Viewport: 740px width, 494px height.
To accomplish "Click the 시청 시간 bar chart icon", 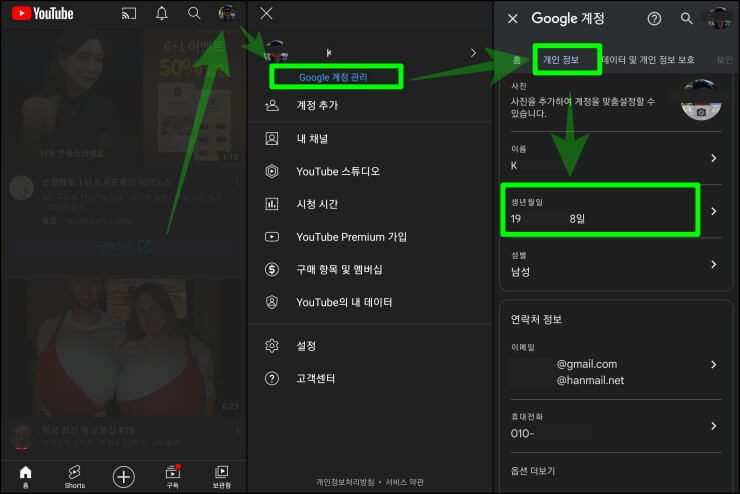I will [272, 204].
